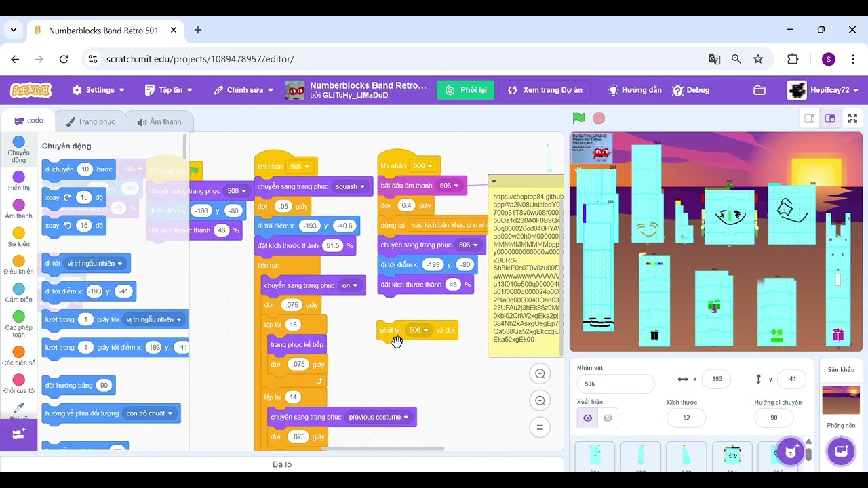The width and height of the screenshot is (868, 488).
Task: Open the previous costume dropdown in block
Action: pos(378,417)
